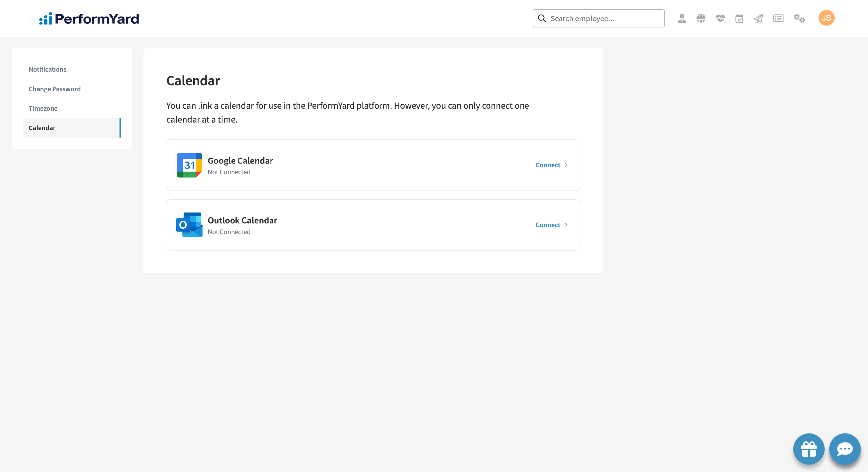Select the Calendar sidebar item

coord(42,128)
